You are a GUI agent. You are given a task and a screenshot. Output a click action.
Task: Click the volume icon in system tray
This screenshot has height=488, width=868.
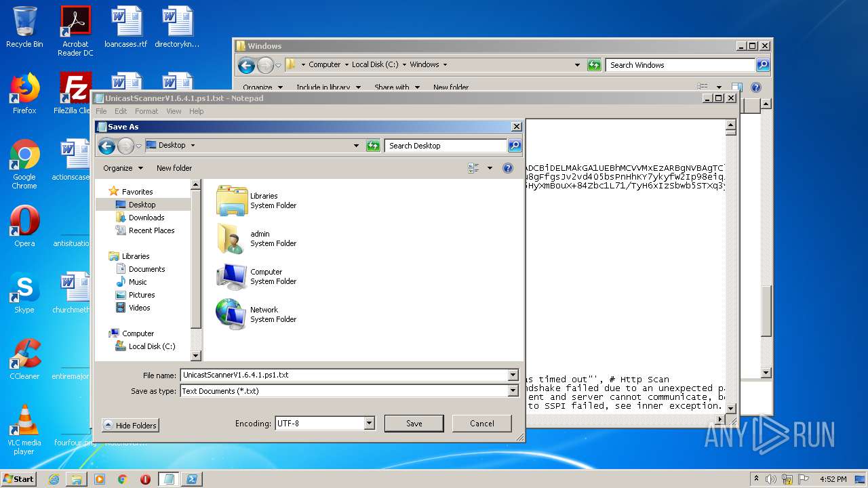click(x=770, y=479)
